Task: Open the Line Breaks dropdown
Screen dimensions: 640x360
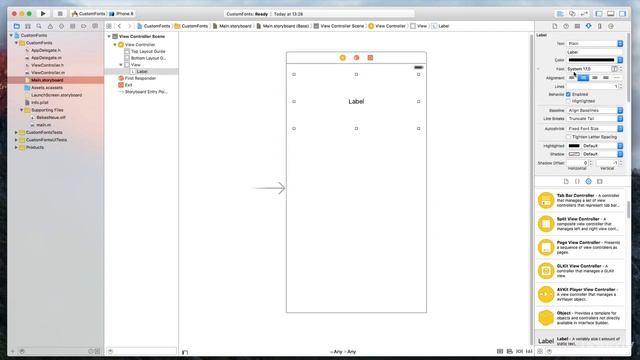Action: tap(595, 118)
